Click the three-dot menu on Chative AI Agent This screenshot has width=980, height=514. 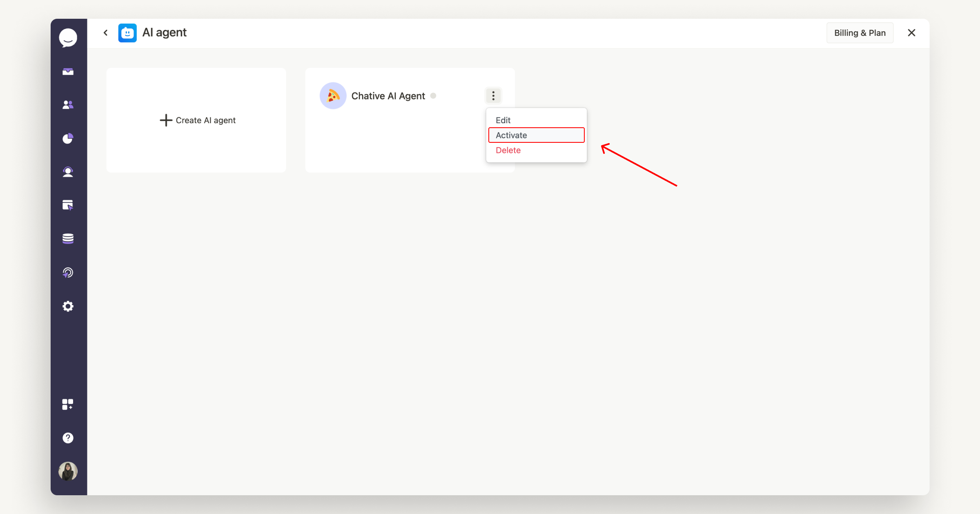click(x=493, y=96)
